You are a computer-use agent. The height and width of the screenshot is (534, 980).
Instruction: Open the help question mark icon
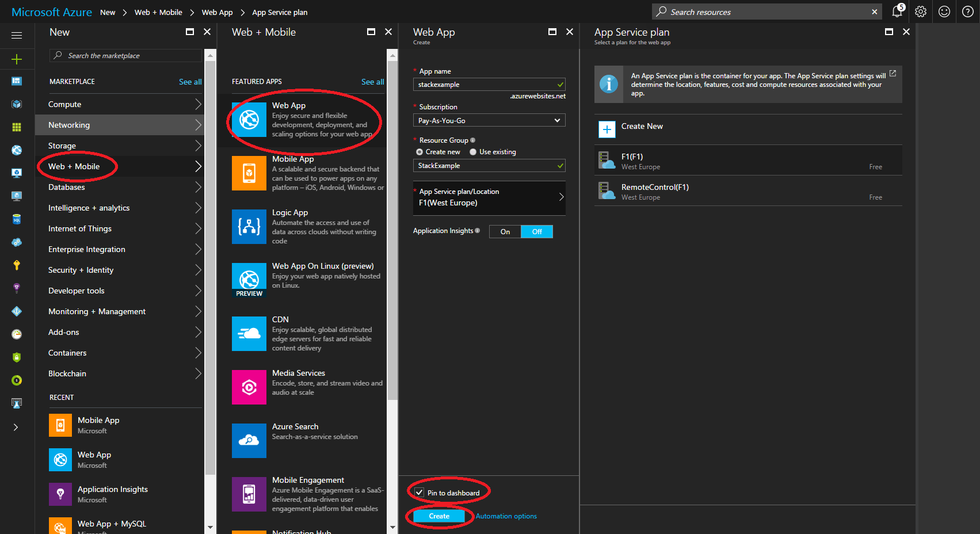968,12
